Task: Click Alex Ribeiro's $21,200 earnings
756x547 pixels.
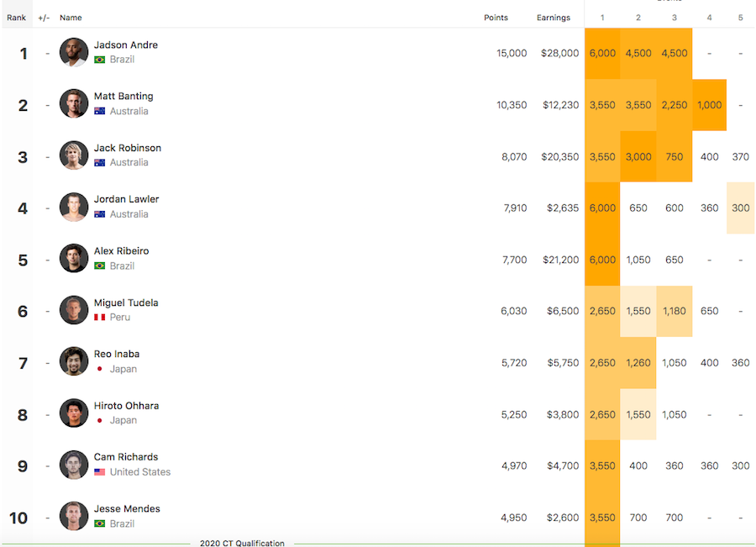Action: (x=561, y=260)
